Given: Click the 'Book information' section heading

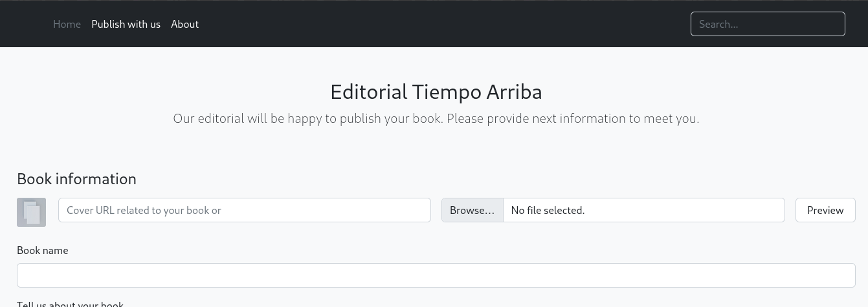Looking at the screenshot, I should (76, 179).
